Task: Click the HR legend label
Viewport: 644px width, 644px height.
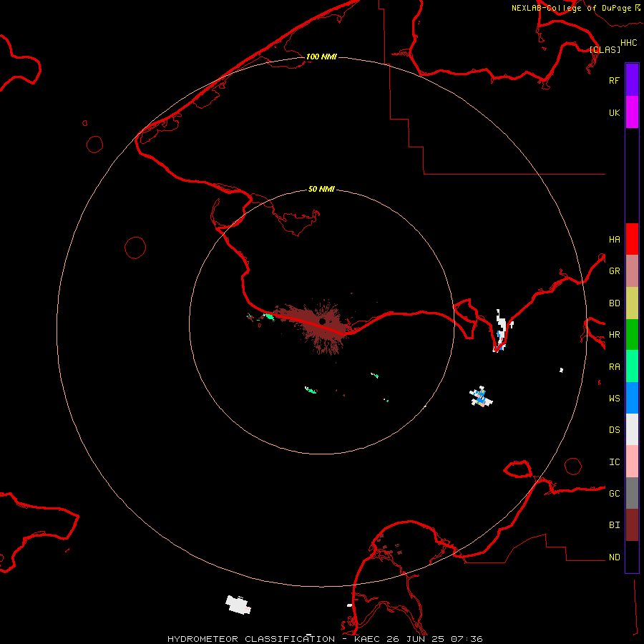Action: pos(614,335)
